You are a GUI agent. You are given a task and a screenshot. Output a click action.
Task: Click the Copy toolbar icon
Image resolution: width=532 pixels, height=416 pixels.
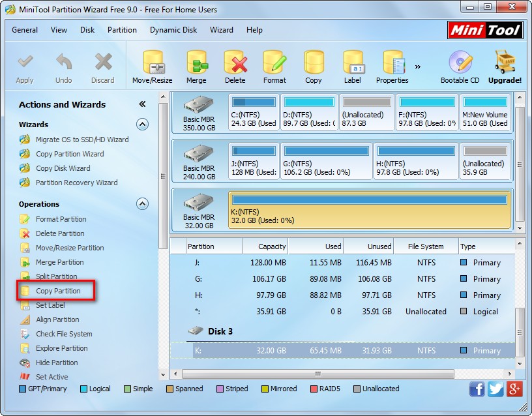coord(314,62)
